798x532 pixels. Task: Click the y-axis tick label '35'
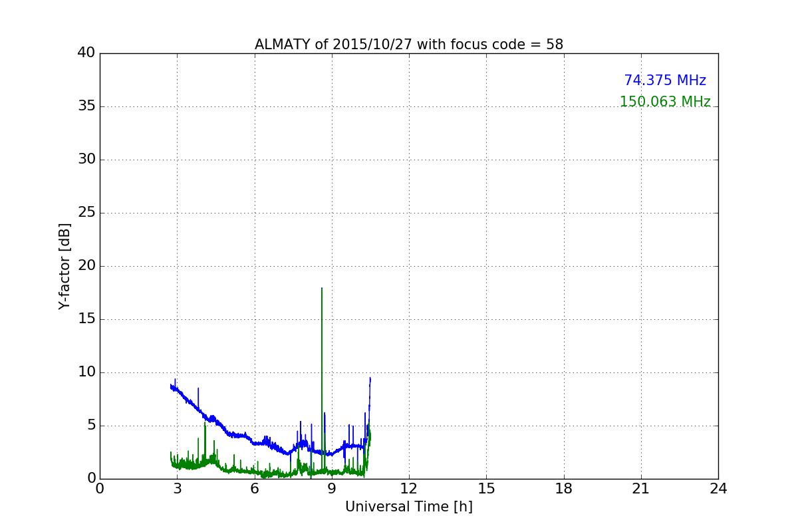86,106
